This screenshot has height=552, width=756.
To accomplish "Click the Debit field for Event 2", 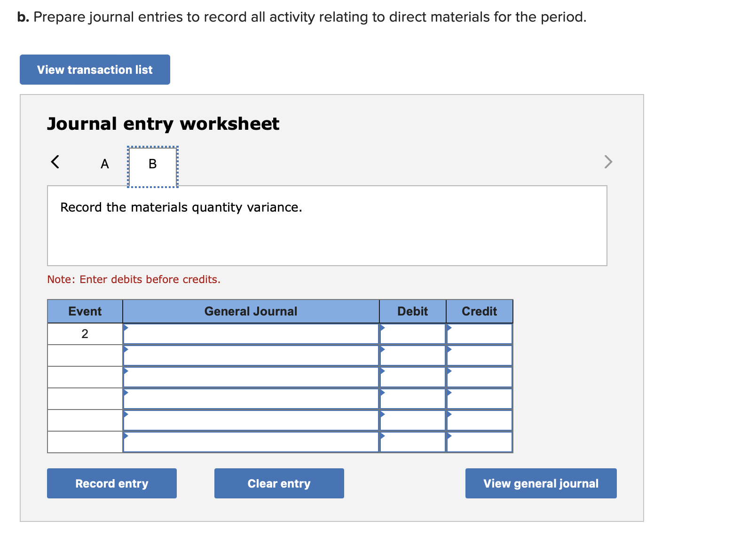I will tap(412, 334).
